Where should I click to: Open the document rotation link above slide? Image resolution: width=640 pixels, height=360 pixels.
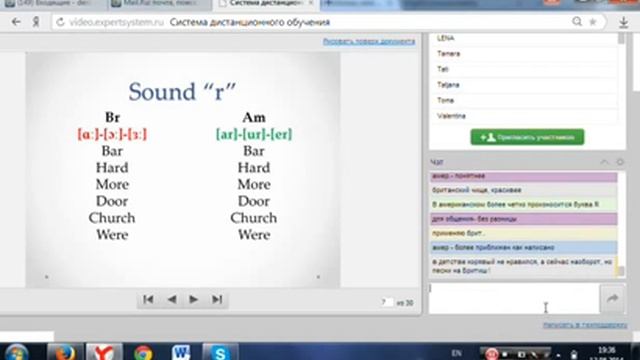tap(369, 41)
